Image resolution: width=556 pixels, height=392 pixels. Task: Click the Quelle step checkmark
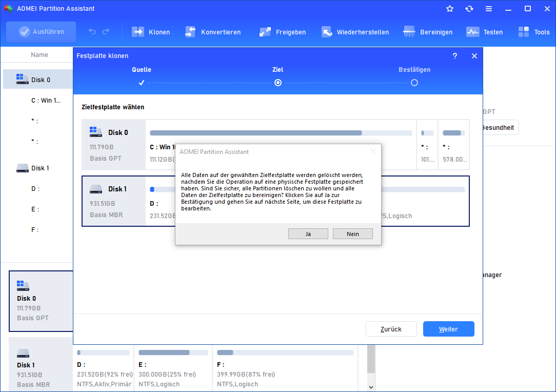pyautogui.click(x=142, y=83)
